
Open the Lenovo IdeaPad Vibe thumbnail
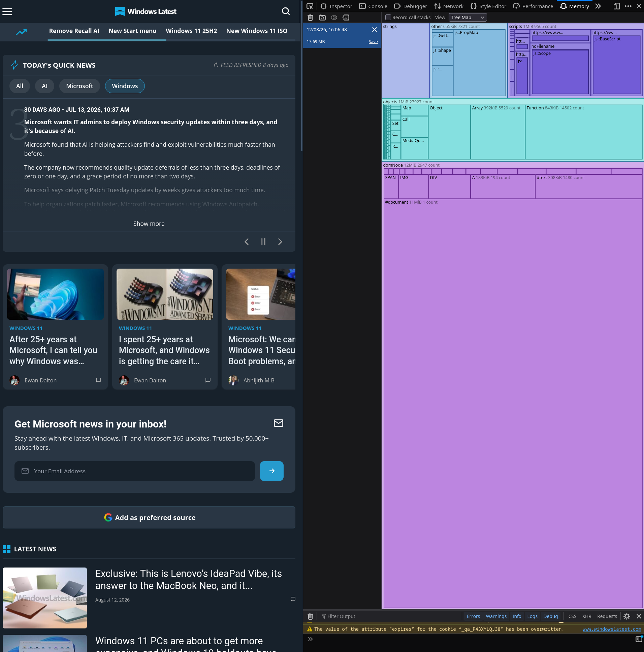[44, 598]
